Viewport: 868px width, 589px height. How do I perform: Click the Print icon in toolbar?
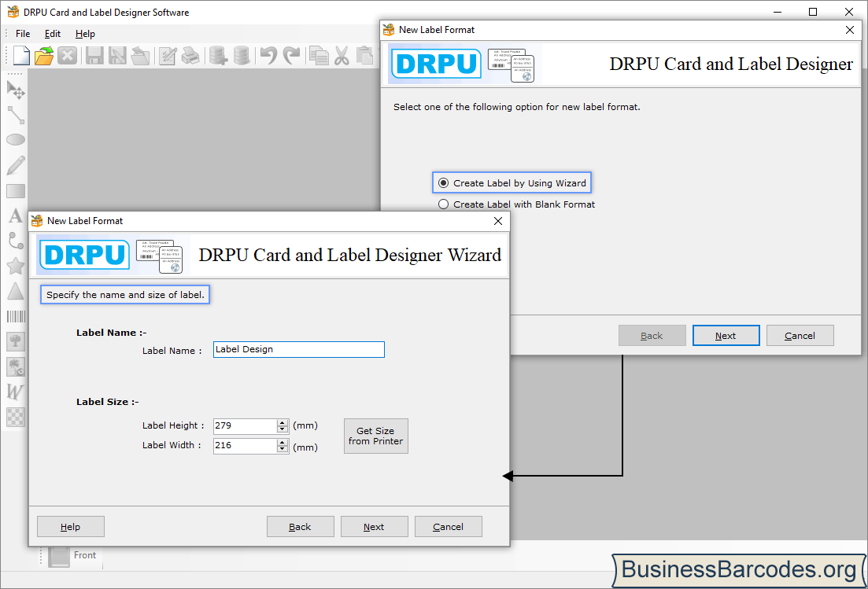(190, 55)
